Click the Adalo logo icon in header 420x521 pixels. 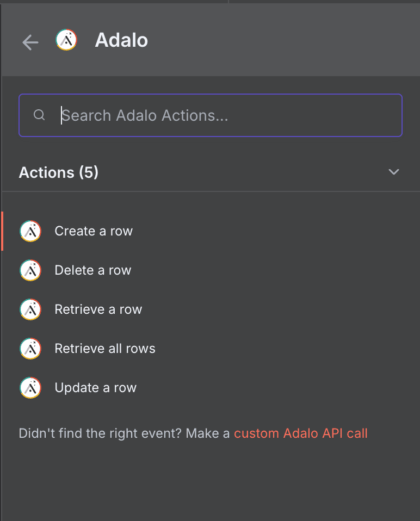(66, 39)
